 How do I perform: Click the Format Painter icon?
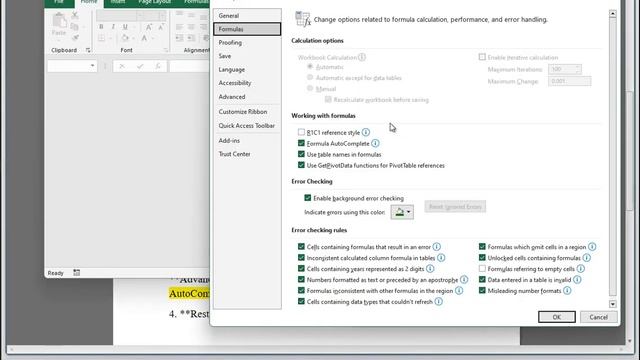coord(75,38)
